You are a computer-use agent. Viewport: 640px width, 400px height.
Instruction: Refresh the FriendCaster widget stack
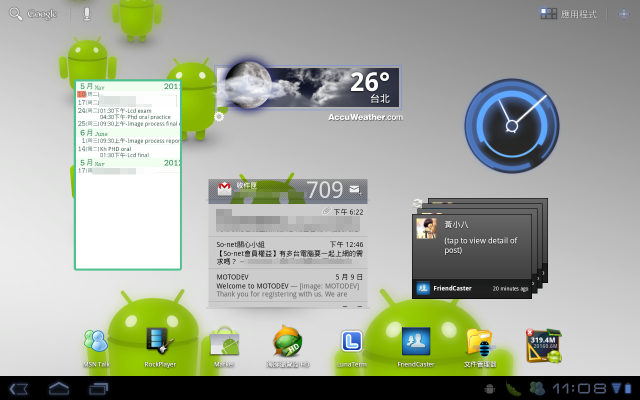417,203
